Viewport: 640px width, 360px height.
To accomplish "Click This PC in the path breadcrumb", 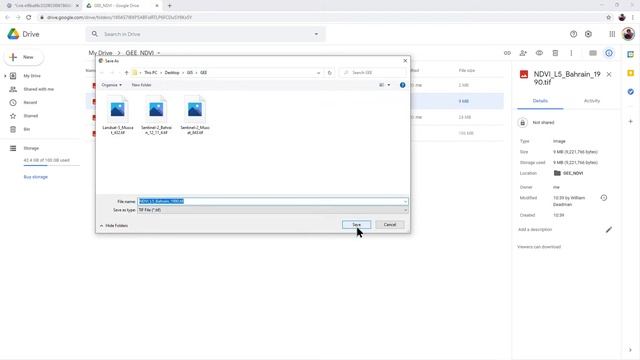I will click(151, 73).
